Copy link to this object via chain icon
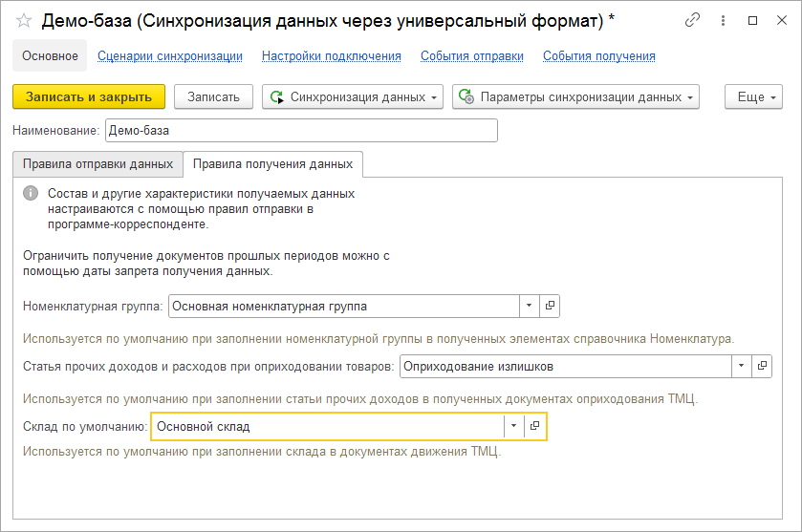The image size is (802, 532). [x=692, y=20]
